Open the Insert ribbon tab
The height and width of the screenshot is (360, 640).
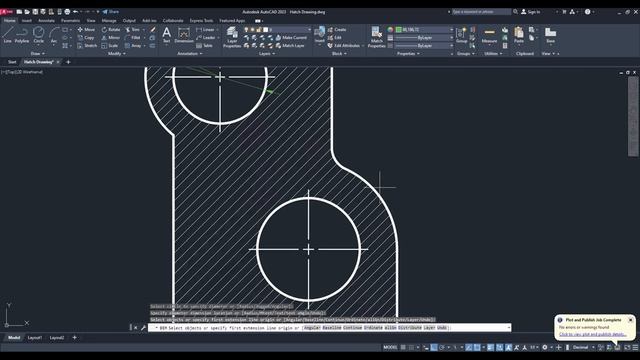coord(27,20)
